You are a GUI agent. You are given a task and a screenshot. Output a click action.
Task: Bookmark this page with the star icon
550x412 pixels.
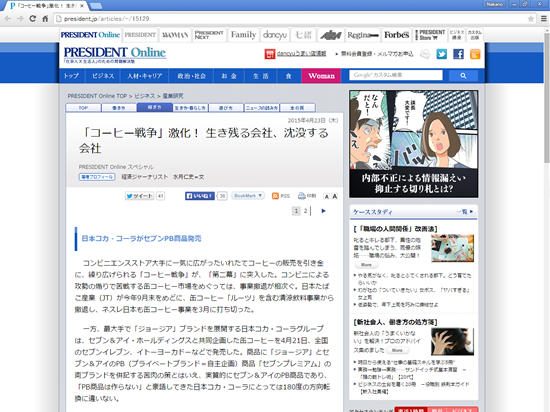click(531, 19)
